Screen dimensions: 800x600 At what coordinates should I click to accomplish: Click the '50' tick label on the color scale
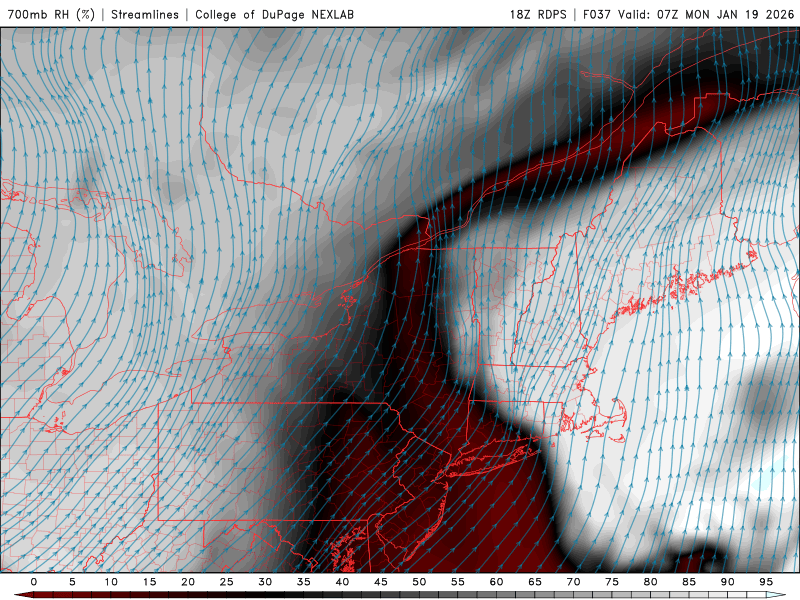419,582
